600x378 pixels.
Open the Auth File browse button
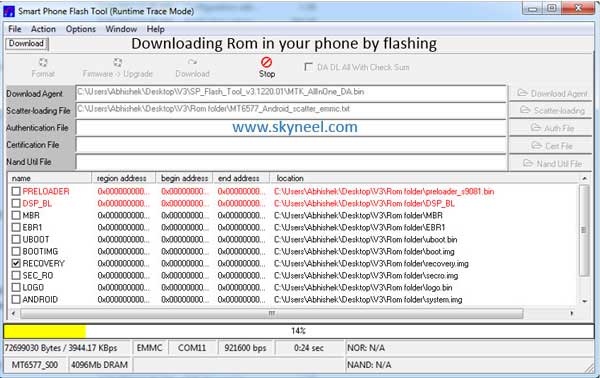pos(551,128)
